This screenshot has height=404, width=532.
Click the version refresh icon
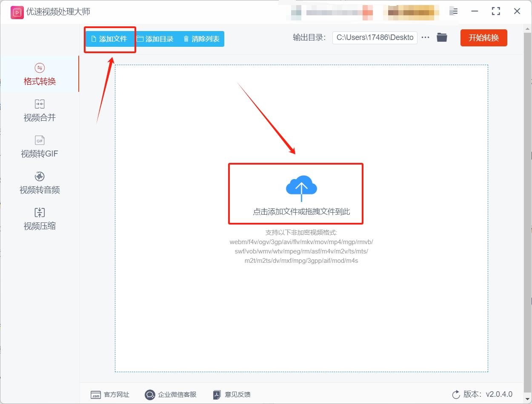456,395
